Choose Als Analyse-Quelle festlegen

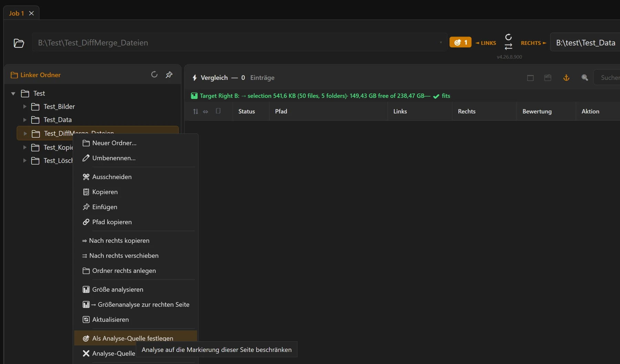pyautogui.click(x=135, y=338)
